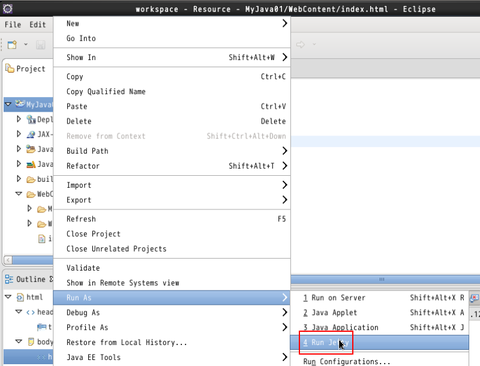This screenshot has height=366, width=480.
Task: Click Refresh in context menu
Action: [x=172, y=219]
